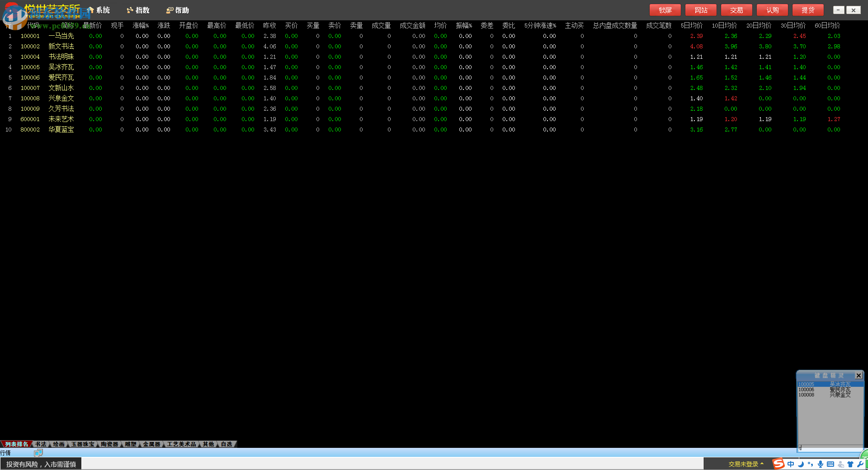
Task: Select the 一马当先 row name
Action: (x=61, y=36)
